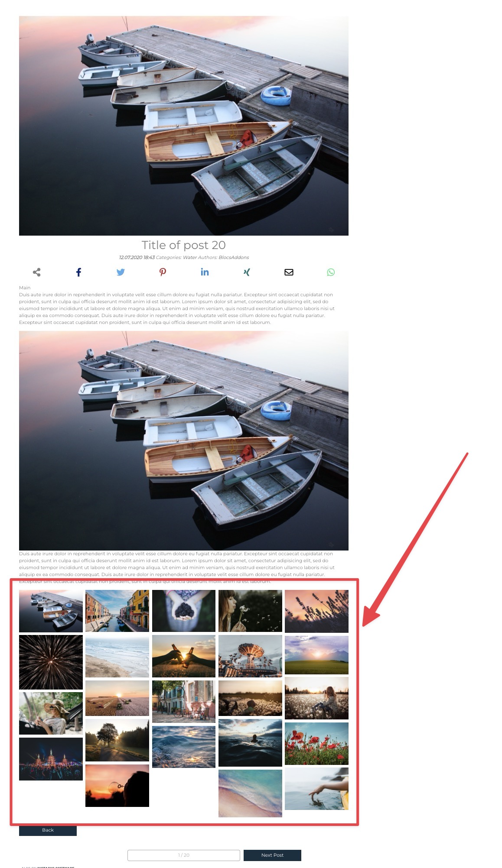
Task: Share the post on Twitter
Action: [121, 272]
